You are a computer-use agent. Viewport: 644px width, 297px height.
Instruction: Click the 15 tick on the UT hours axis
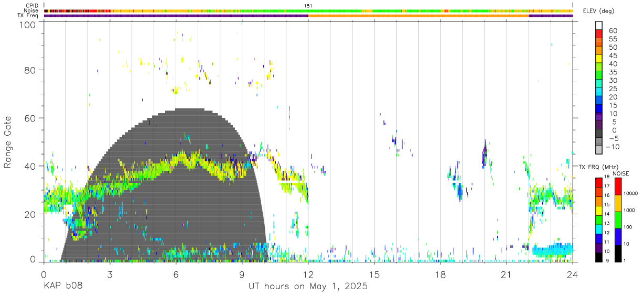[374, 274]
